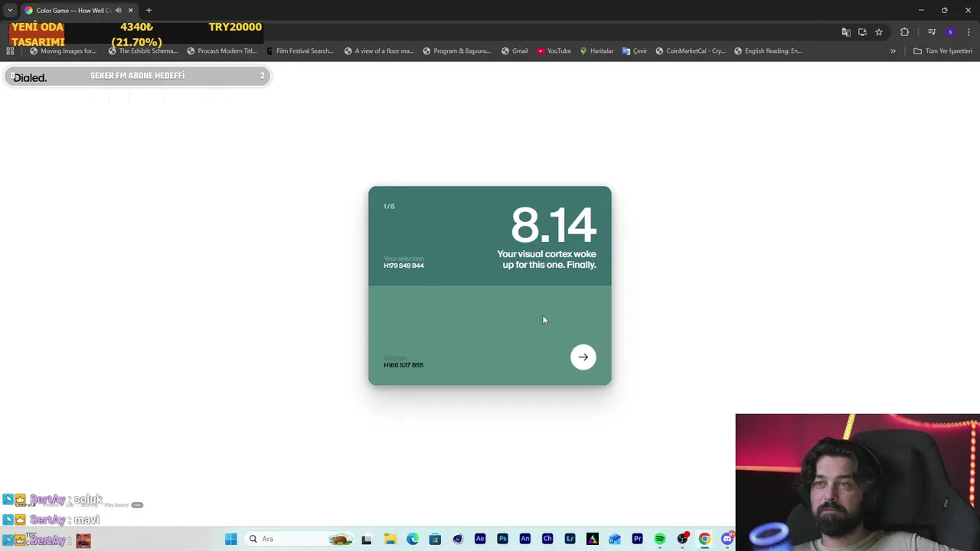
Task: Open the Program & Başvuru... bookmark
Action: 457,51
